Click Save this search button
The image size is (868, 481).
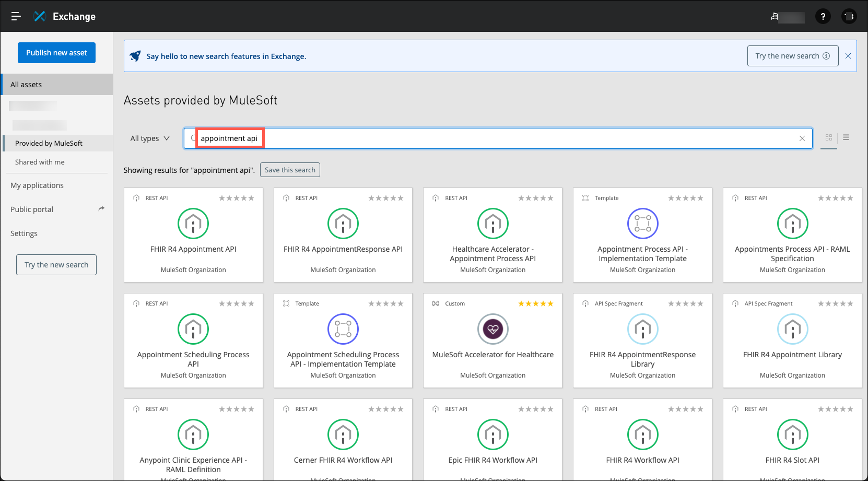(290, 170)
